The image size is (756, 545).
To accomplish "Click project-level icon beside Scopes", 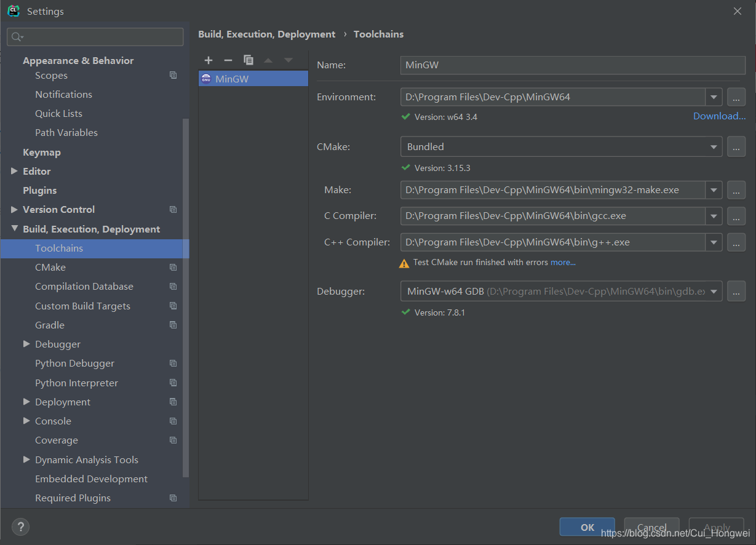I will [x=173, y=75].
